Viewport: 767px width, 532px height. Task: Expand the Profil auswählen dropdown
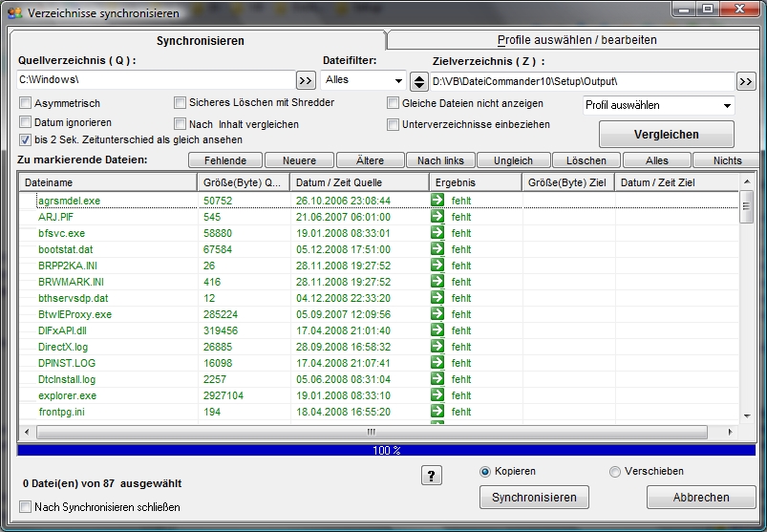(658, 105)
